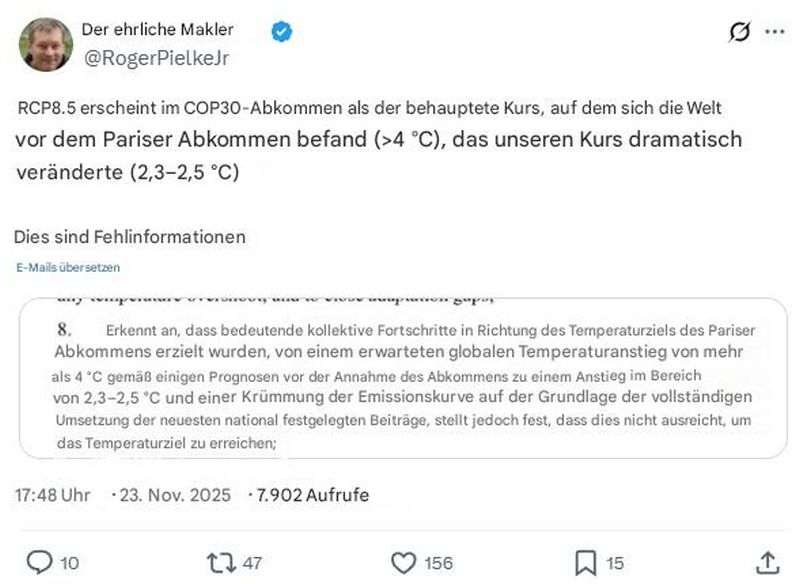Viewport: 800px width, 584px height.
Task: Click the "17:48 Uhr" timestamp
Action: [53, 495]
